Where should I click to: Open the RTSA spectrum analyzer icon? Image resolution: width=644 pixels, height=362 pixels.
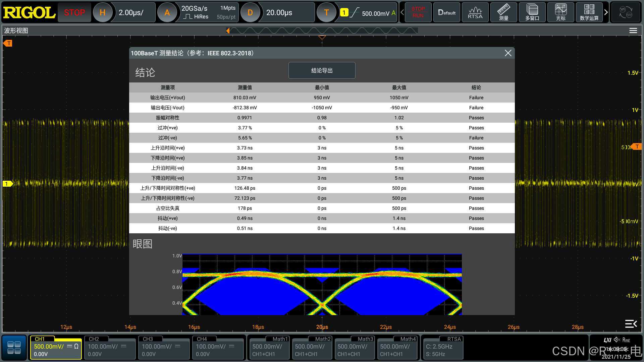[x=475, y=12]
